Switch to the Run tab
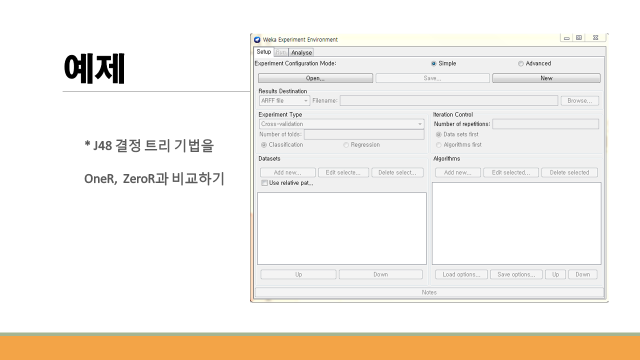The width and height of the screenshot is (640, 360). point(281,52)
